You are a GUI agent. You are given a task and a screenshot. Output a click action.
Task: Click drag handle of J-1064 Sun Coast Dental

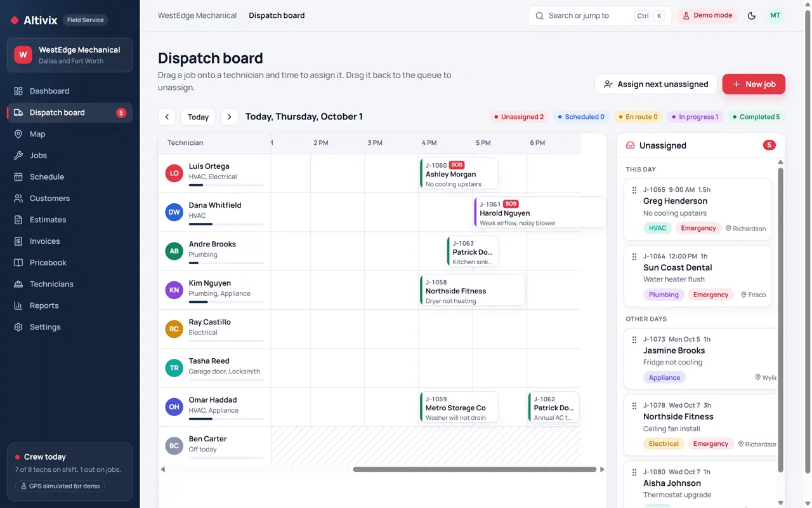pyautogui.click(x=634, y=257)
